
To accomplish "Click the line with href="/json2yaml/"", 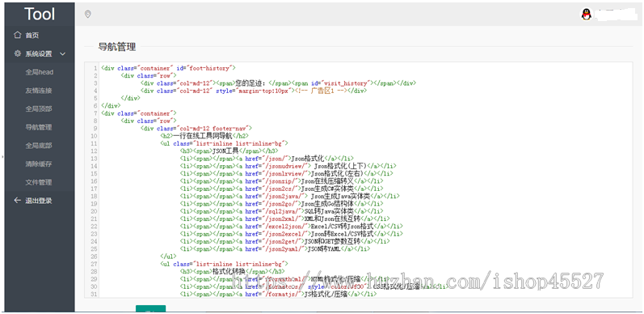I will tap(275, 249).
